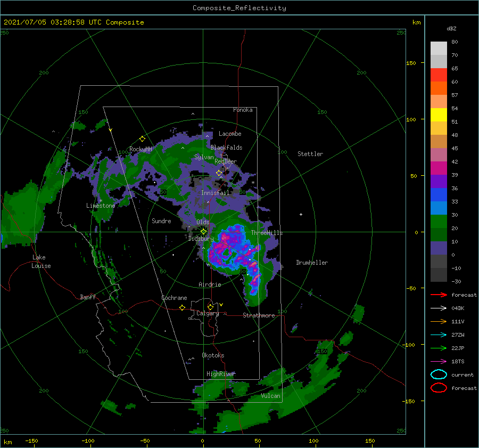Screen dimensions: 479x448
Task: Click the Didsbury label
Action: [201, 239]
